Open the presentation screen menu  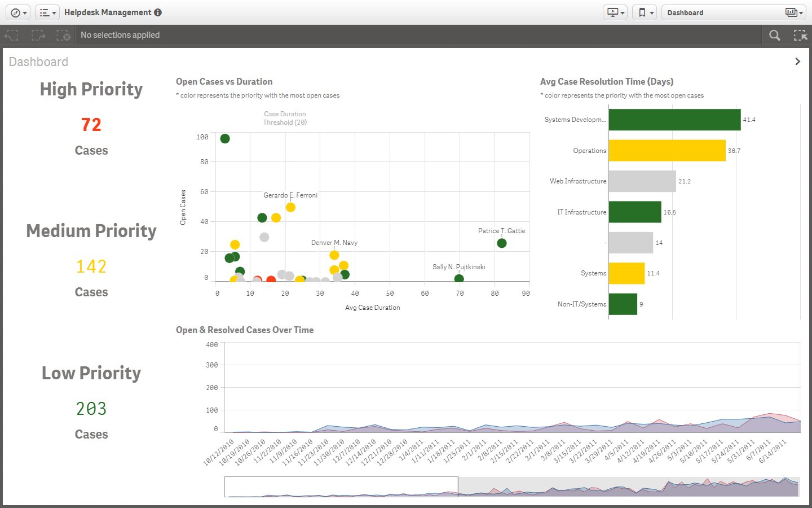coord(614,12)
